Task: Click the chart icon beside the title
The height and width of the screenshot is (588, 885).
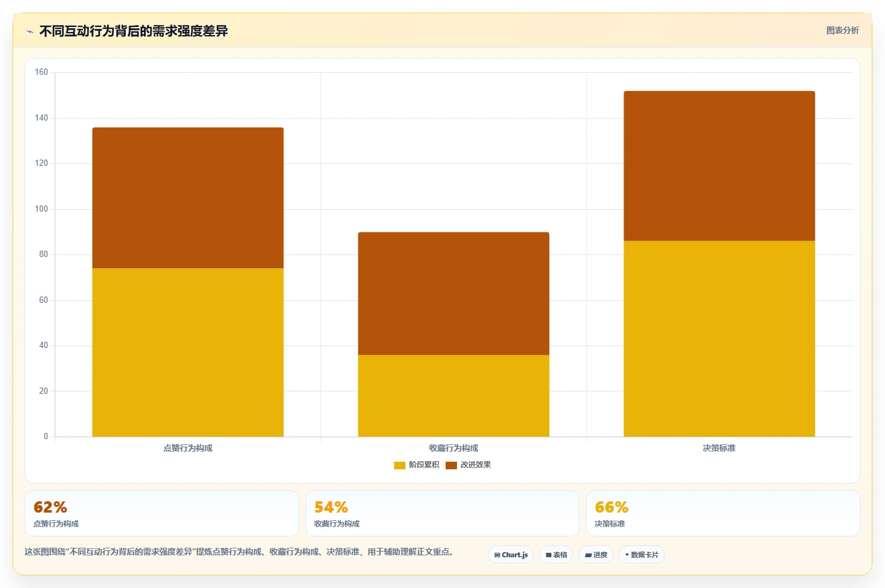Action: [30, 31]
